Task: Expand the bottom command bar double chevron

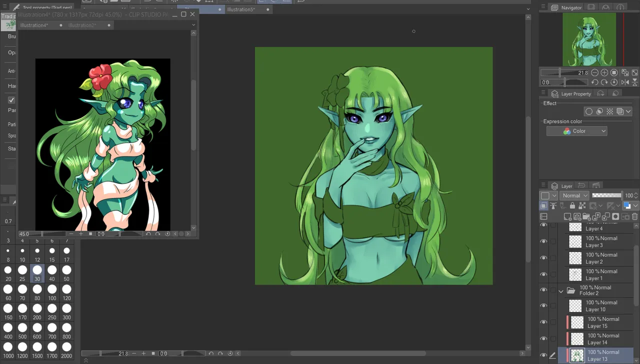Action: click(x=85, y=360)
